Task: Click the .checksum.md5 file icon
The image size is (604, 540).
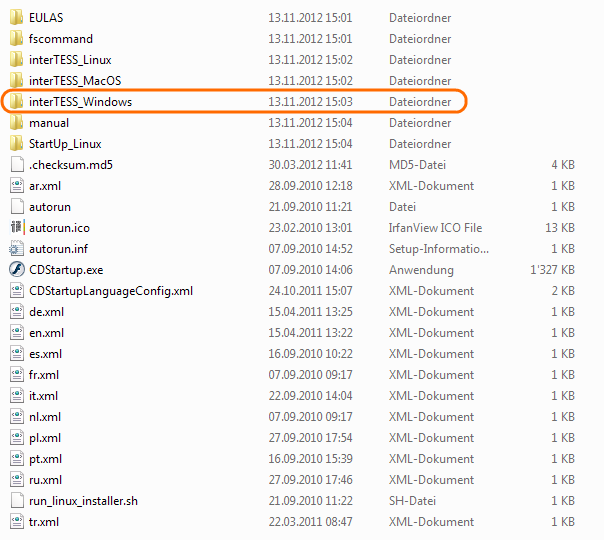Action: (x=16, y=165)
